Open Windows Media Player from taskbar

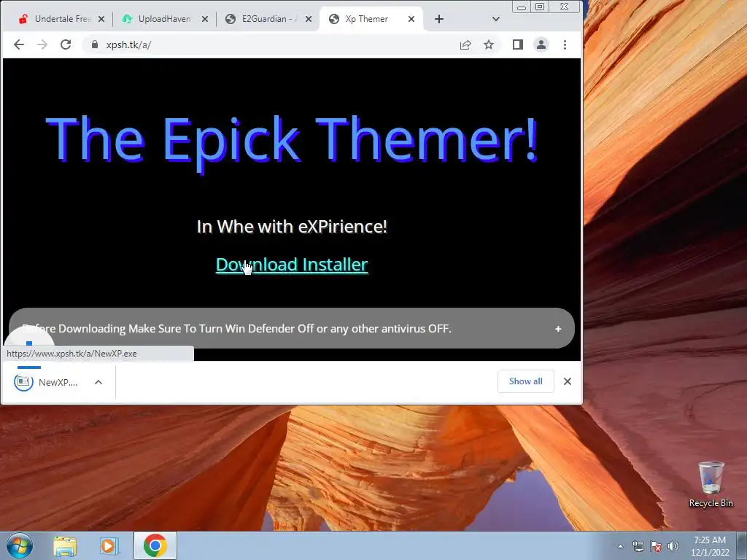(x=109, y=545)
